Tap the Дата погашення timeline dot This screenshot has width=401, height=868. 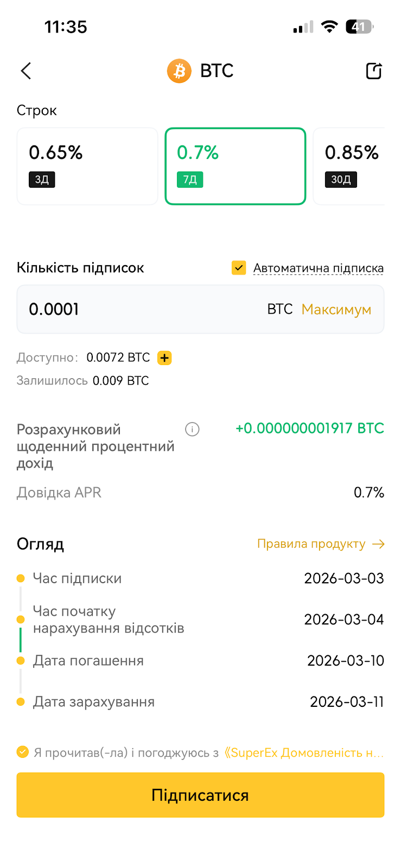coord(21,661)
